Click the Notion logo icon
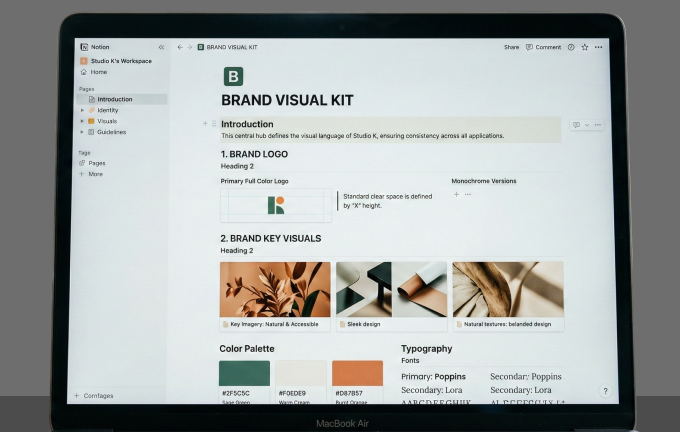 (84, 47)
